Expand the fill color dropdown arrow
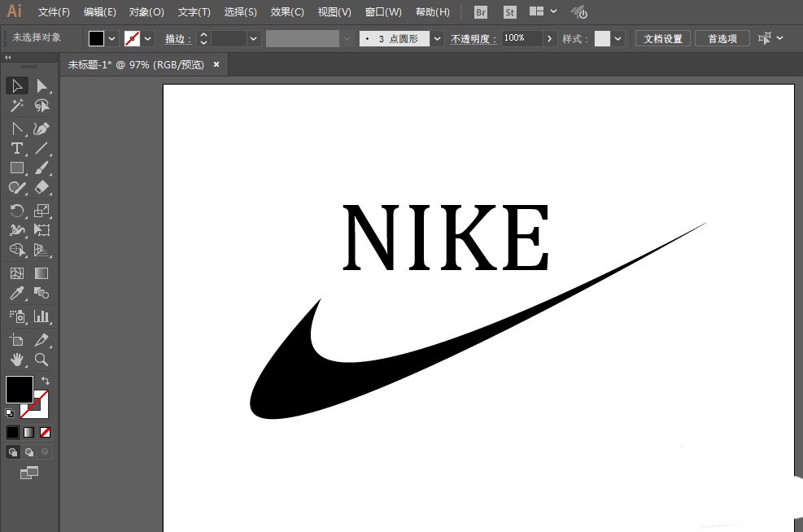This screenshot has height=532, width=803. (111, 39)
